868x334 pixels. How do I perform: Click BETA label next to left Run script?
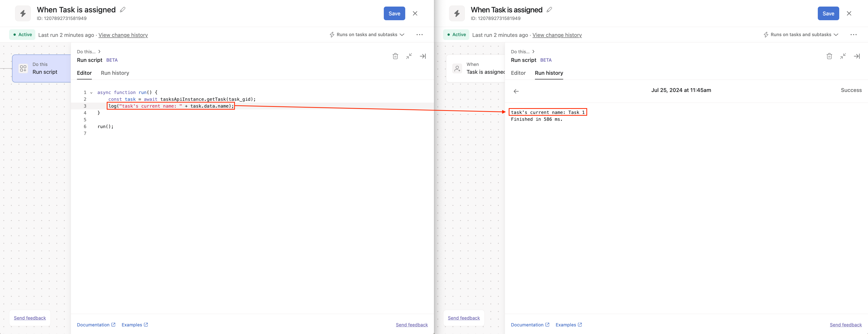[112, 60]
